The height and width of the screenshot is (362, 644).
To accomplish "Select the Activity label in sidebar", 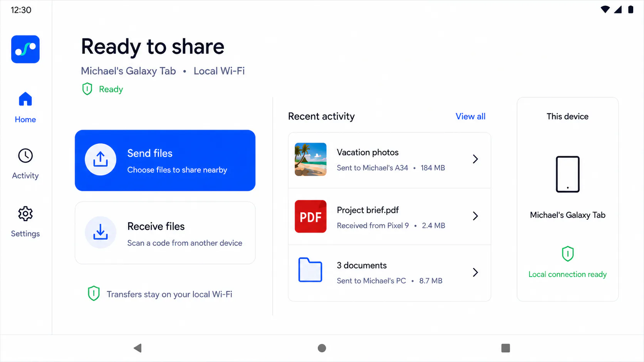I will tap(25, 176).
